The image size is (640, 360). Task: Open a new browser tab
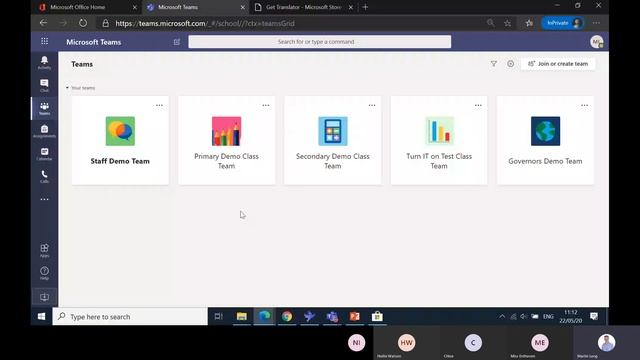pos(365,7)
